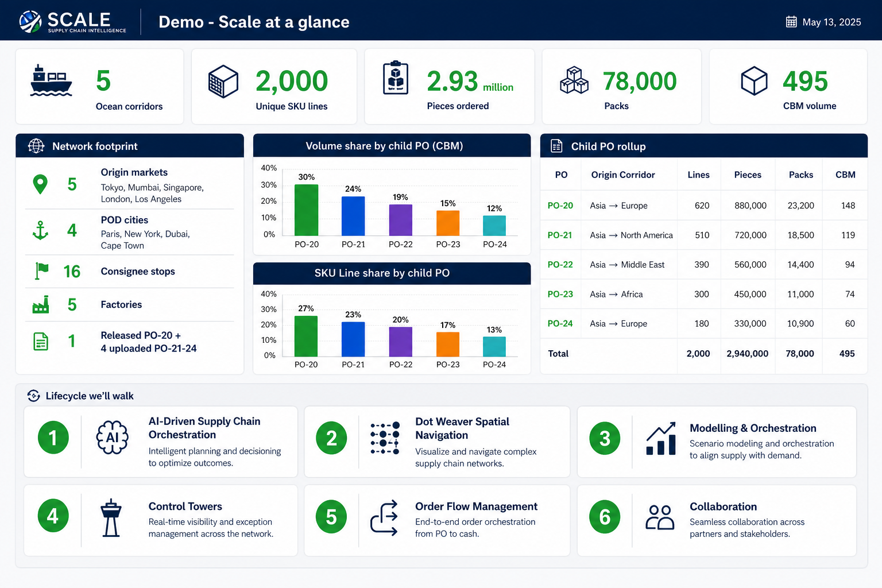
Task: Click the globe icon in Network footprint header
Action: pos(36,146)
